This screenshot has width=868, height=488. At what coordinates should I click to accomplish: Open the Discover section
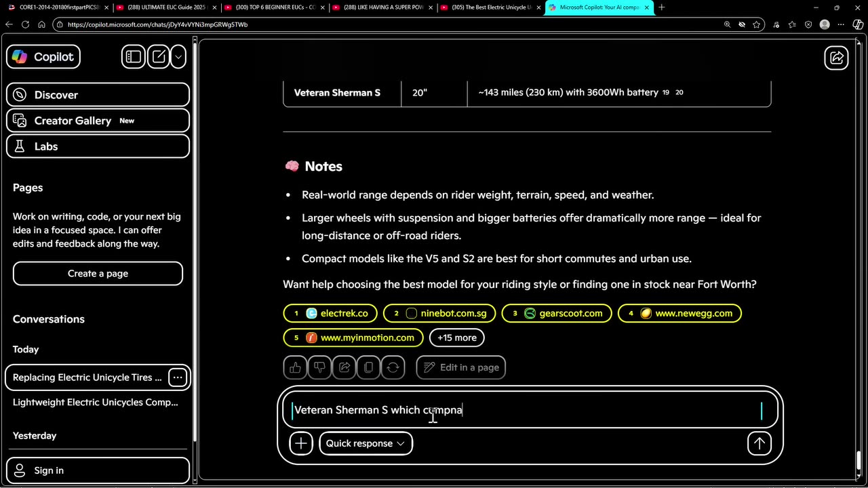click(98, 95)
